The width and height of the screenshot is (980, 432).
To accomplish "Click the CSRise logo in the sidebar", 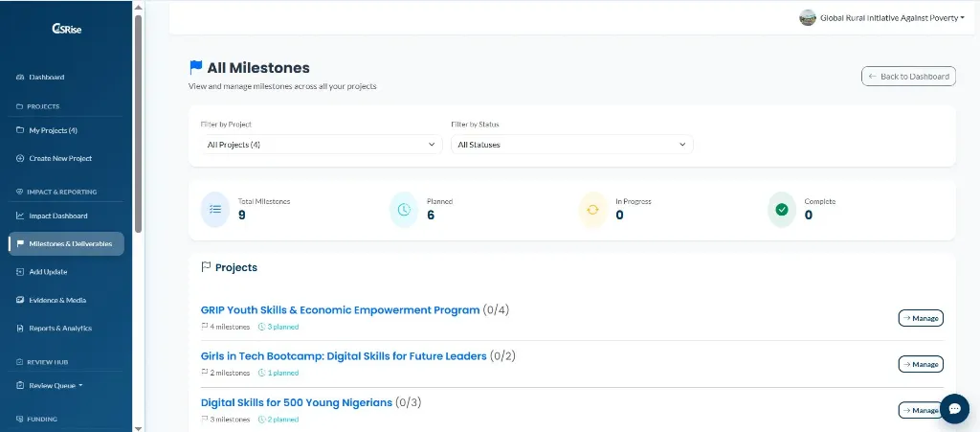I will pyautogui.click(x=66, y=29).
